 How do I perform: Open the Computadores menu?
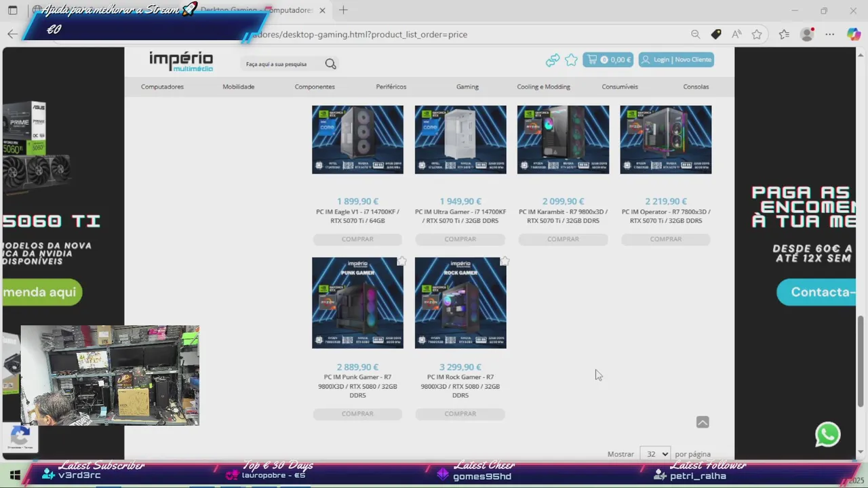point(162,87)
